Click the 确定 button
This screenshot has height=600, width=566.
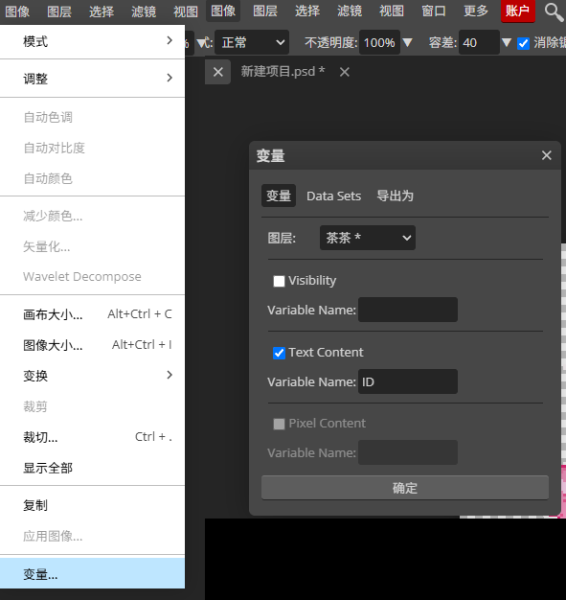coord(405,488)
